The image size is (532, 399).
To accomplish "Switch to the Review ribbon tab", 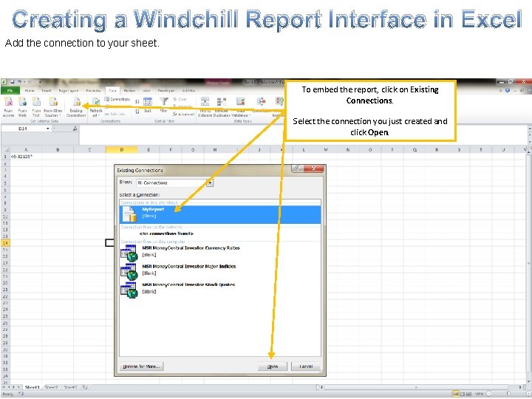I will (129, 91).
